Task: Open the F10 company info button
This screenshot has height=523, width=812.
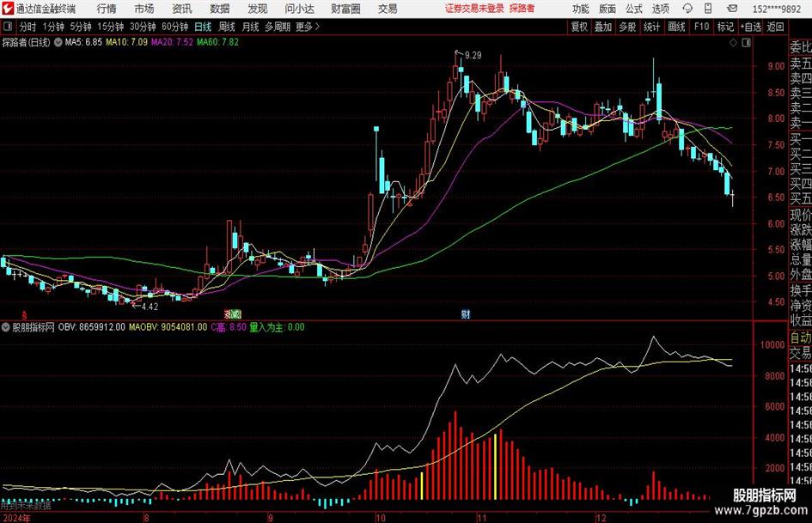Action: click(701, 27)
